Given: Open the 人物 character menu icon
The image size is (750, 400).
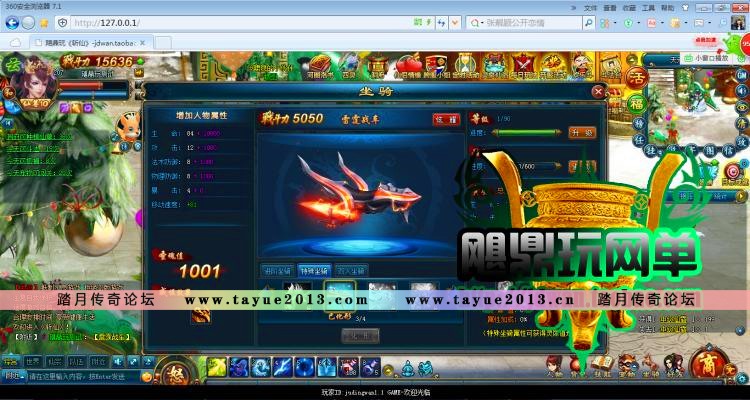Looking at the screenshot, I should [555, 366].
